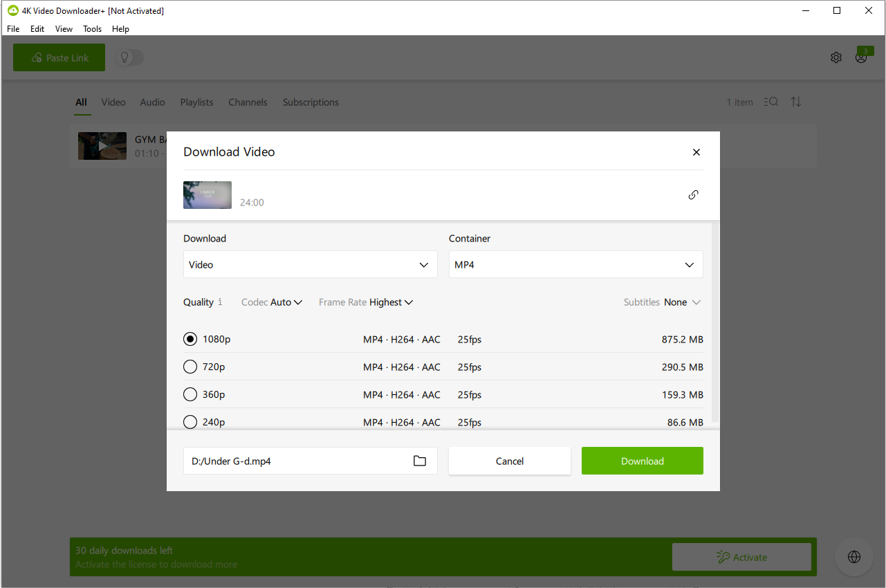Click the D:/Under G-d.mp4 path field
Image resolution: width=886 pixels, height=588 pixels.
click(x=311, y=461)
